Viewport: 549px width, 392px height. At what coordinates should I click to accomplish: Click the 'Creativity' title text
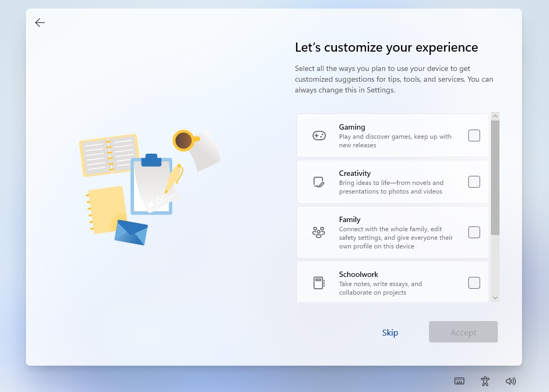(355, 173)
